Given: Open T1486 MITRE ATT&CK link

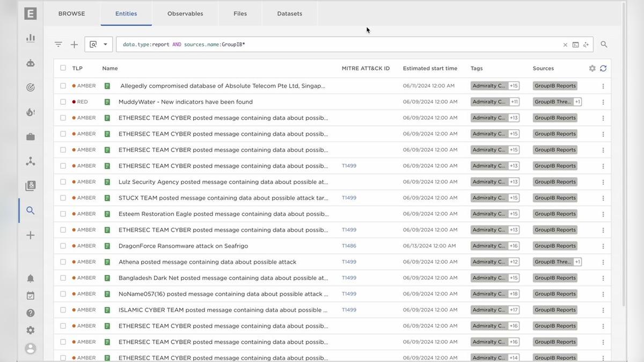Looking at the screenshot, I should pos(349,246).
